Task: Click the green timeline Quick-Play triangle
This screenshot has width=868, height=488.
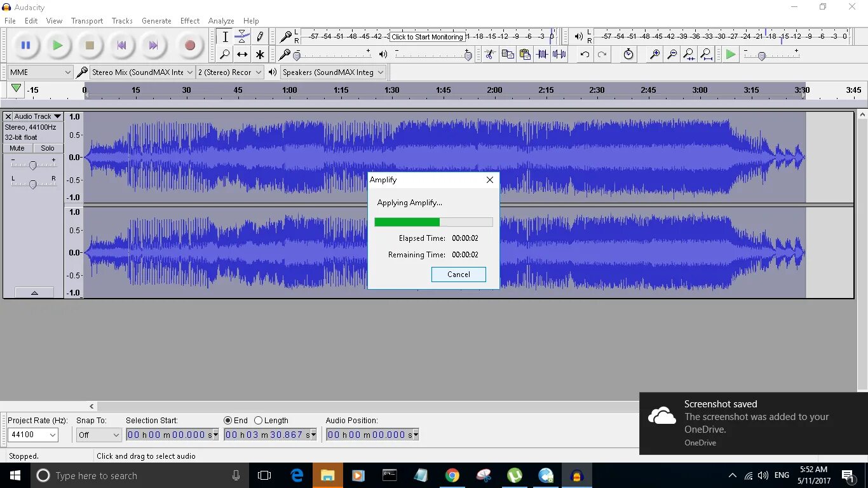Action: 17,89
